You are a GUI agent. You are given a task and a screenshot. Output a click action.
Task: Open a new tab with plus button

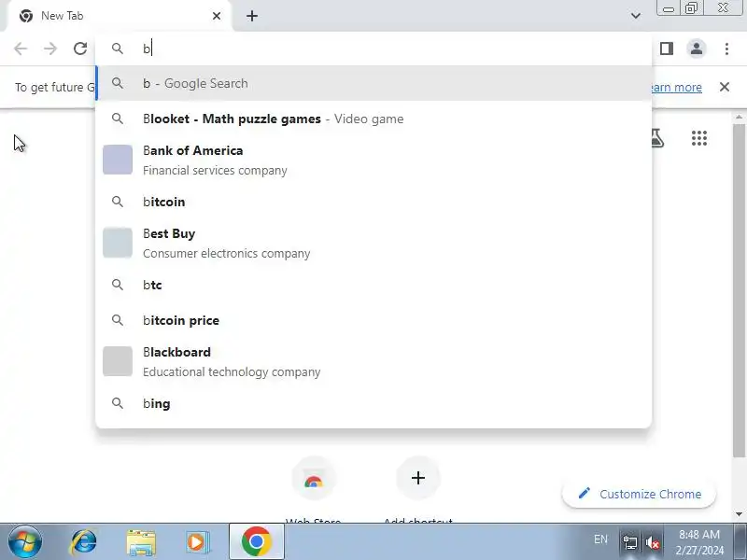click(252, 16)
